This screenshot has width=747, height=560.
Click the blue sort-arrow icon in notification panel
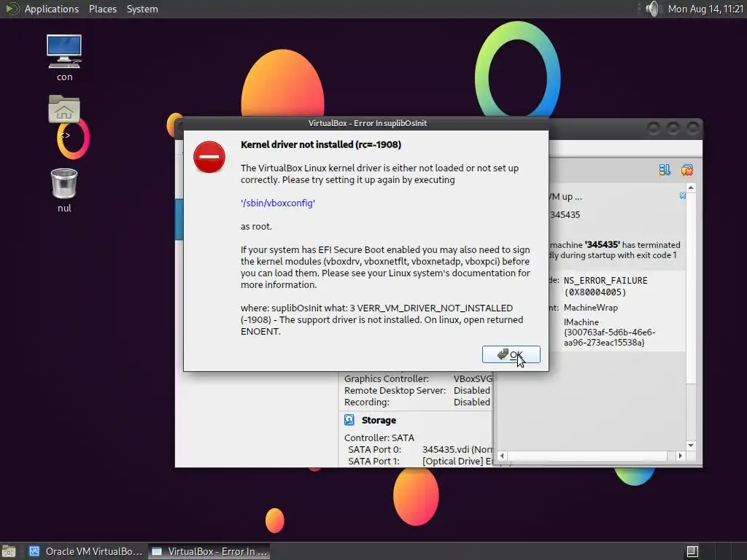[x=665, y=169]
